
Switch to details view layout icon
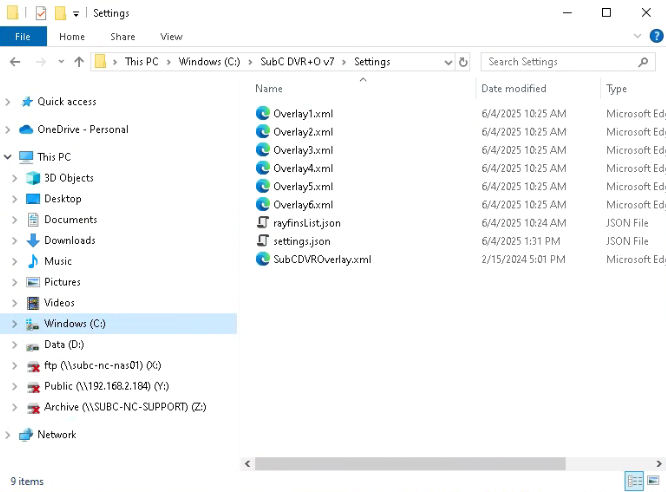[x=634, y=481]
